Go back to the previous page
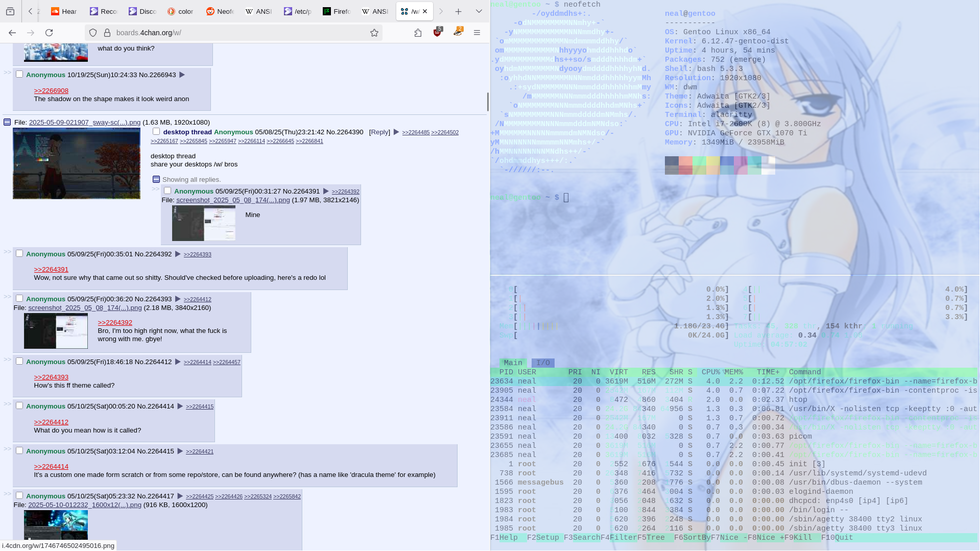This screenshot has width=980, height=551. click(x=12, y=33)
